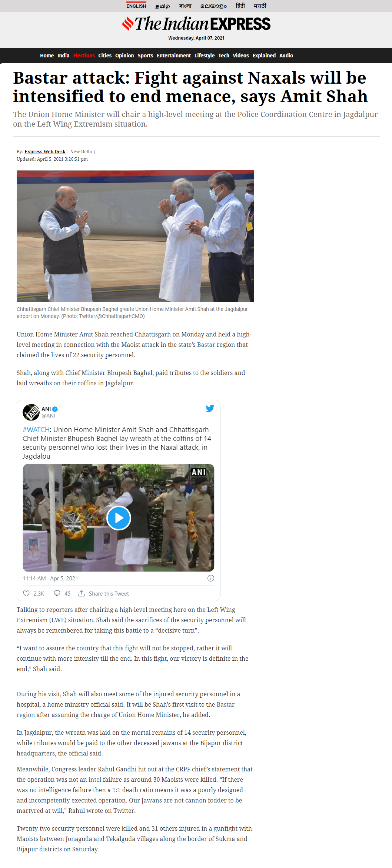Follow the #WATCH hashtag link
The height and width of the screenshot is (868, 392).
click(36, 429)
